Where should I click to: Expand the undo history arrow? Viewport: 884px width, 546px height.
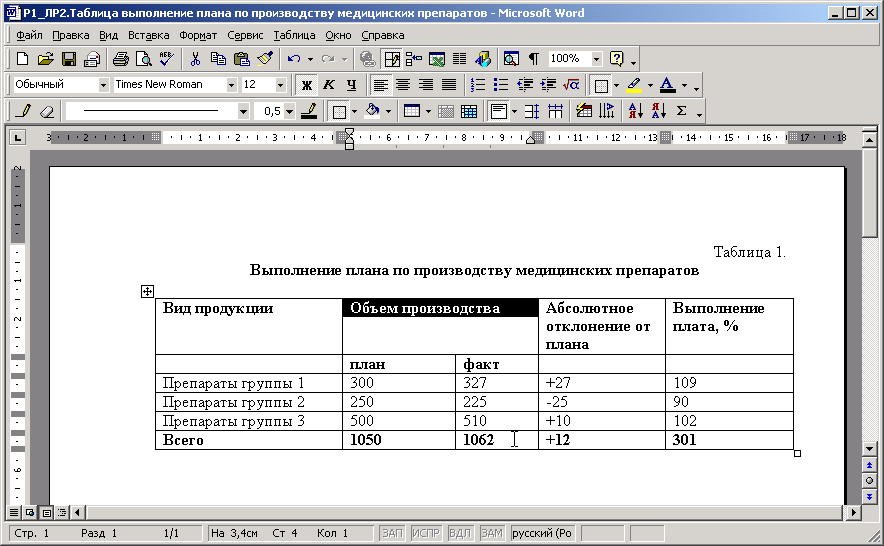tap(310, 59)
